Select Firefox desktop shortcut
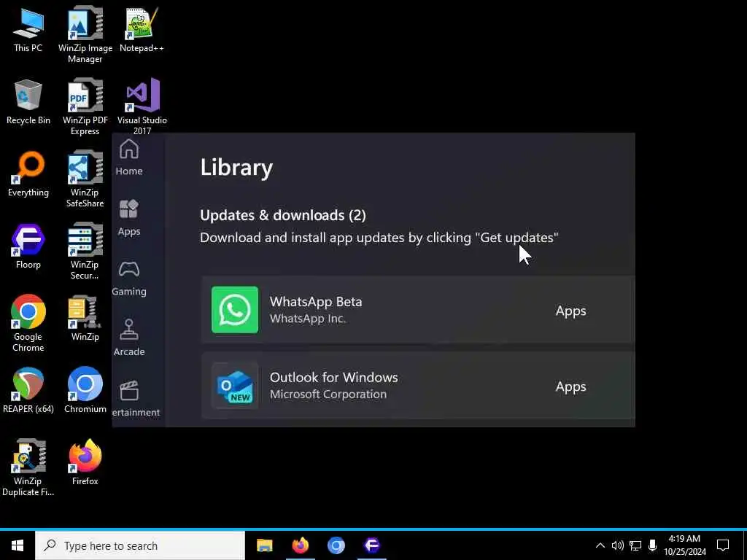 85,463
